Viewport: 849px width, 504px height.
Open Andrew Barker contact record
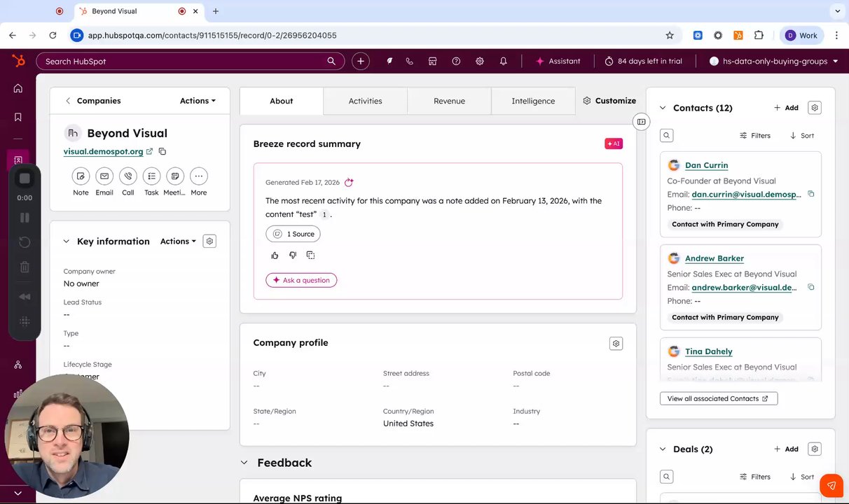714,258
